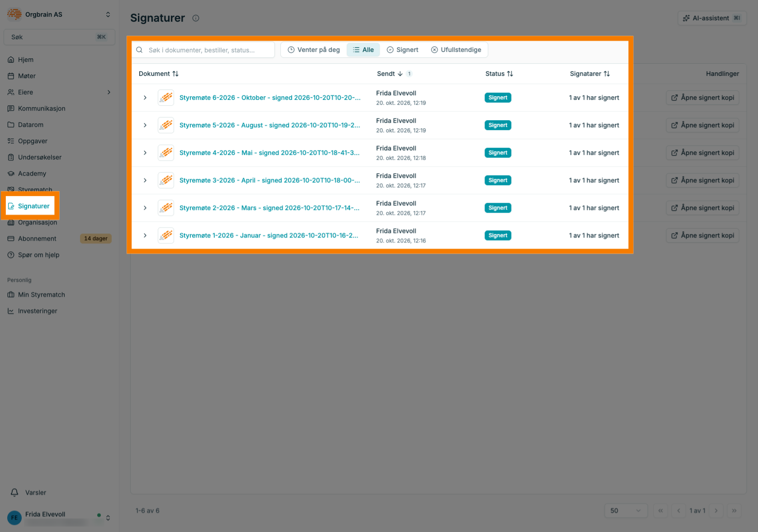Open Styremøte 2-2026 - Mars document link
758x532 pixels.
269,208
